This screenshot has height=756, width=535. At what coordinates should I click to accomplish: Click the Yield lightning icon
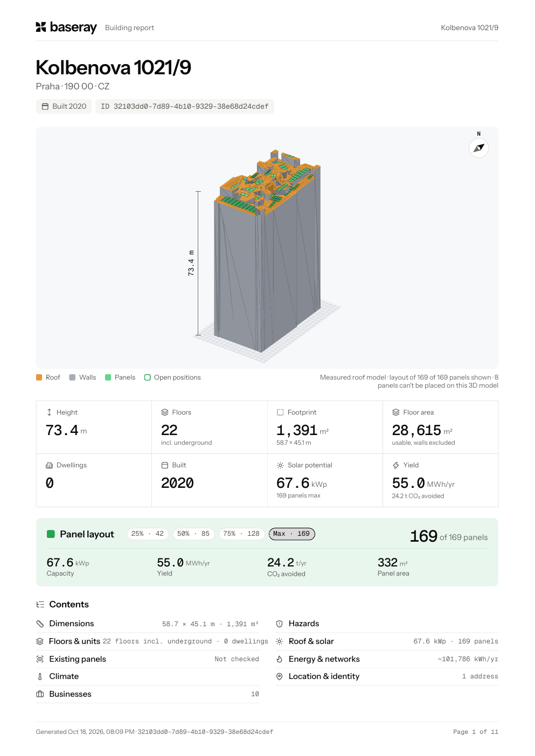[x=396, y=465]
